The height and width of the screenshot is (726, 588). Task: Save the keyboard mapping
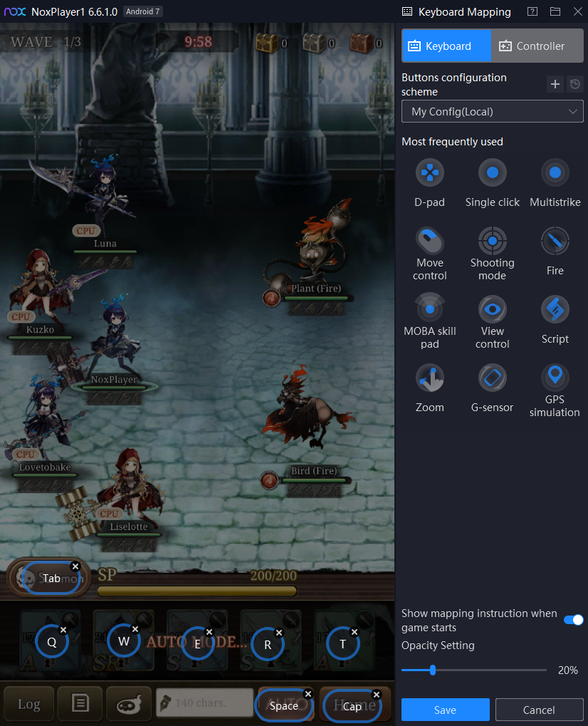[445, 710]
